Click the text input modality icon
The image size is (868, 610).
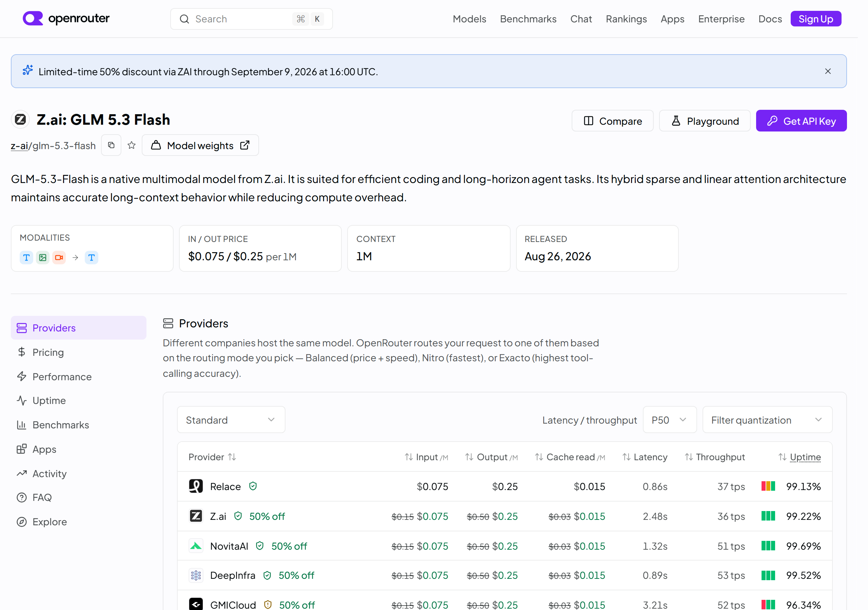tap(26, 258)
